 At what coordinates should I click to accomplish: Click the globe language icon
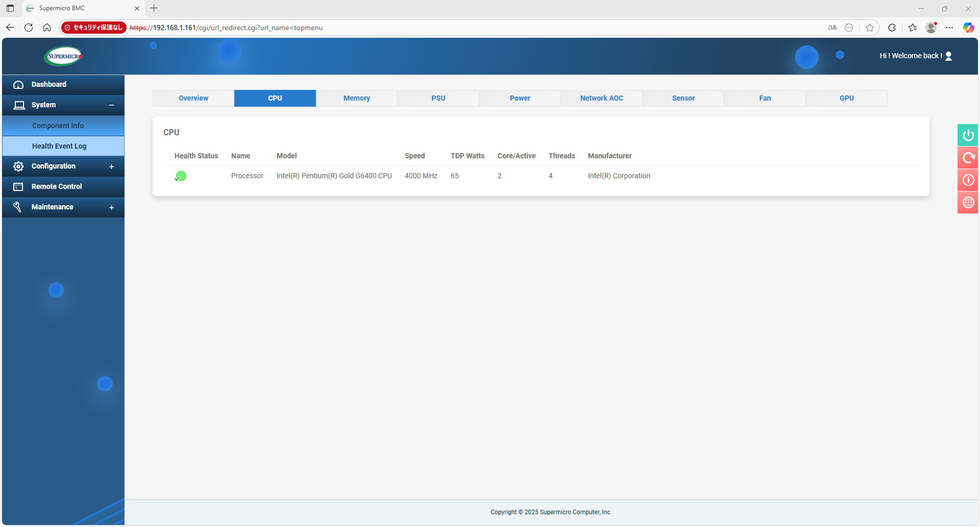(x=968, y=203)
